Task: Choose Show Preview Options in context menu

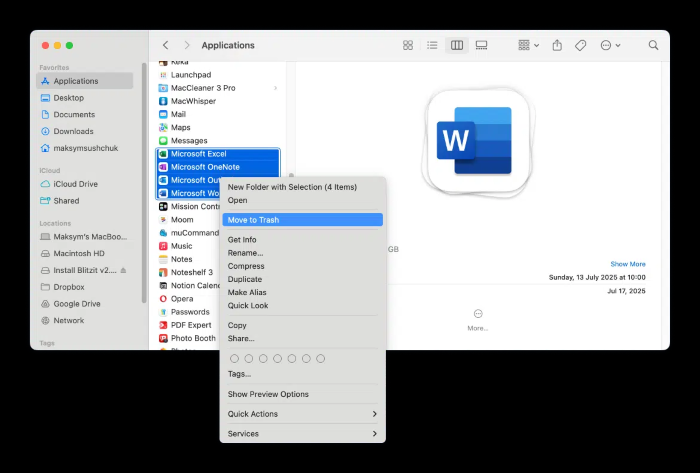Action: pyautogui.click(x=302, y=394)
